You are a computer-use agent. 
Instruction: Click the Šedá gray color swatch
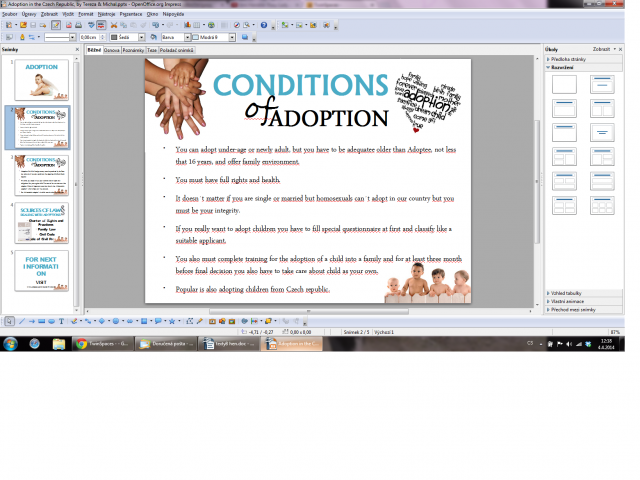click(x=114, y=38)
